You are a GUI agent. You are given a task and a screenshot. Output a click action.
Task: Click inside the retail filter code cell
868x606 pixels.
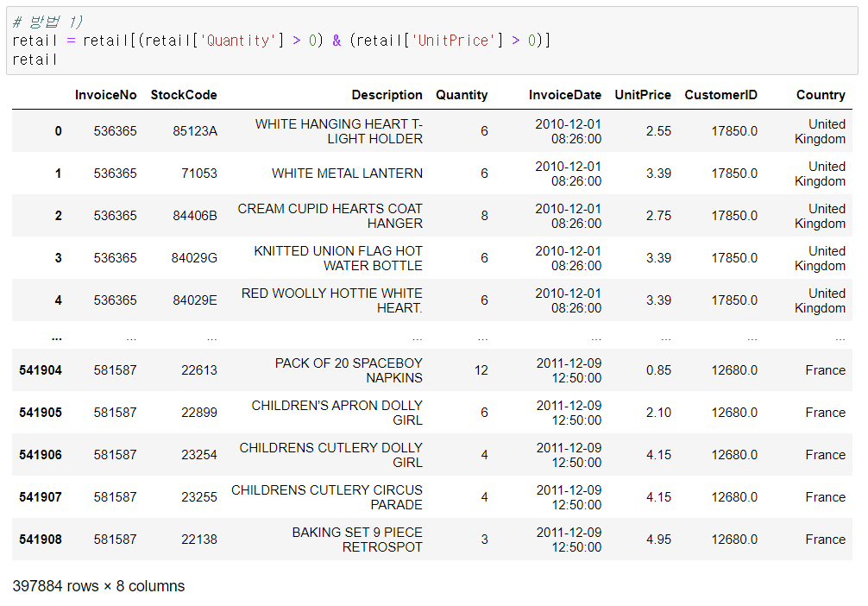pyautogui.click(x=431, y=41)
